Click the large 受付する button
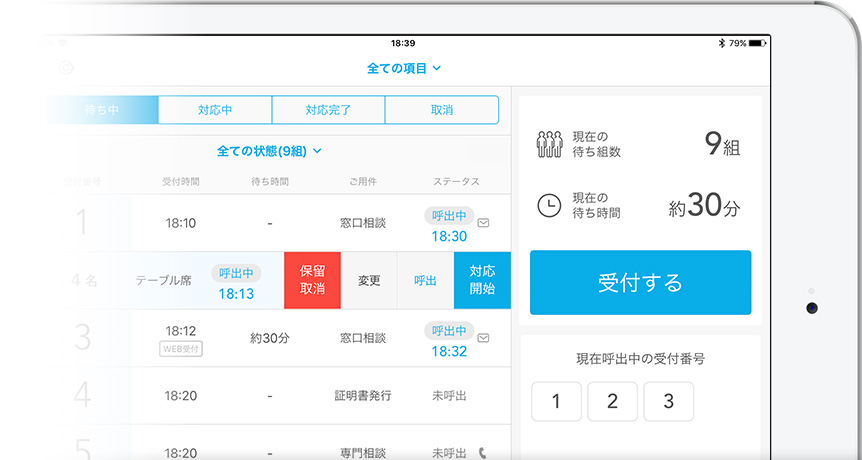Screen dimensions: 862x460 (640, 282)
